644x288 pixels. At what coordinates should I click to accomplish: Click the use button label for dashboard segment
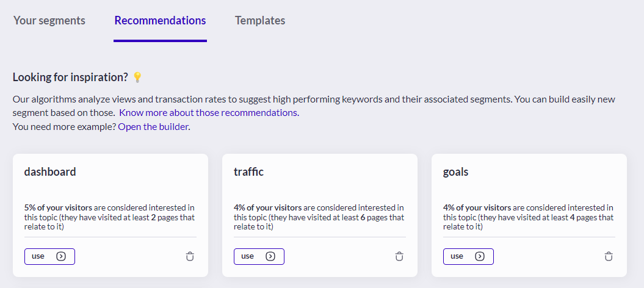tap(38, 256)
